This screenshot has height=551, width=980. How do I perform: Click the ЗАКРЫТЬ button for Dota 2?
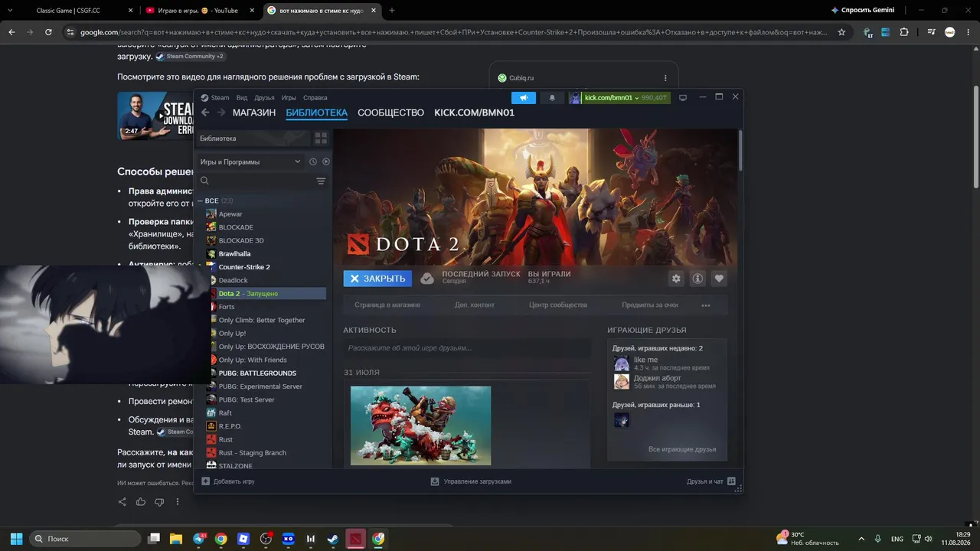click(x=377, y=279)
